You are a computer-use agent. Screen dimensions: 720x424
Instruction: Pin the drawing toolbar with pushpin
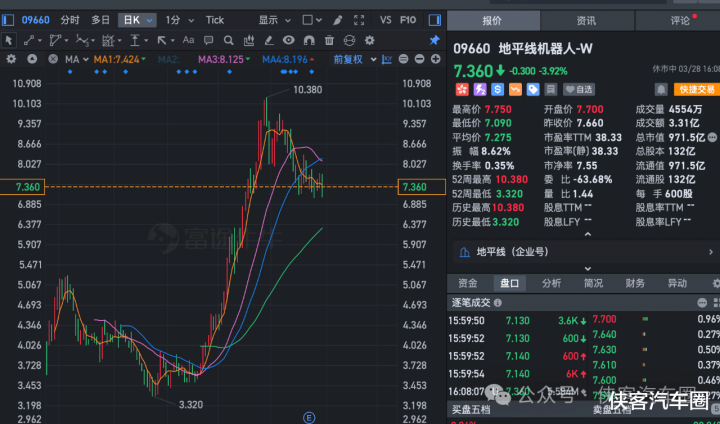tap(434, 40)
